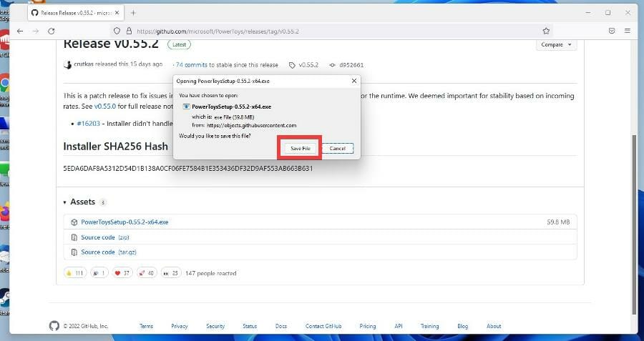
Task: Bookmark this page with star icon
Action: (546, 31)
